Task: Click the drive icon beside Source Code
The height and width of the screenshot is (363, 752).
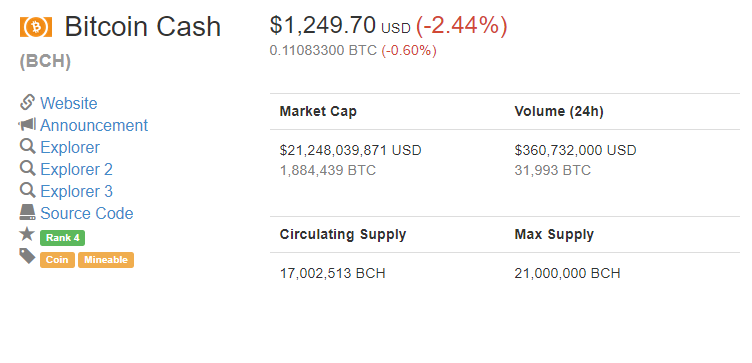Action: (27, 212)
